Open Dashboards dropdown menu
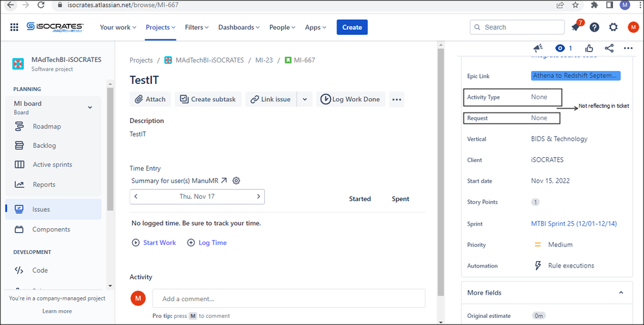644x325 pixels. pyautogui.click(x=239, y=27)
